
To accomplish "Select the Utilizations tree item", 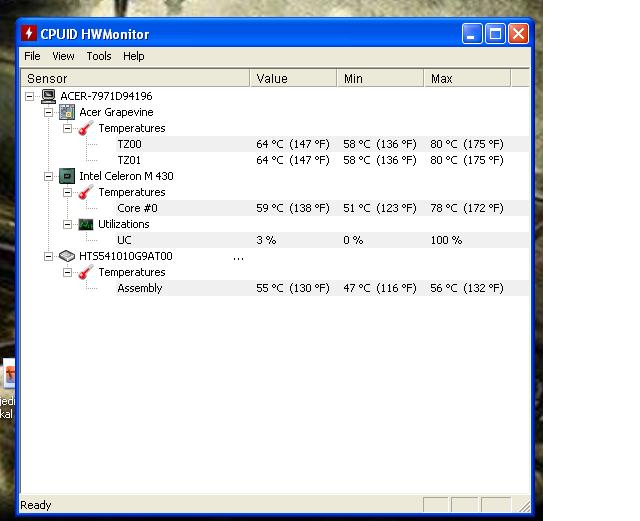I will point(124,224).
